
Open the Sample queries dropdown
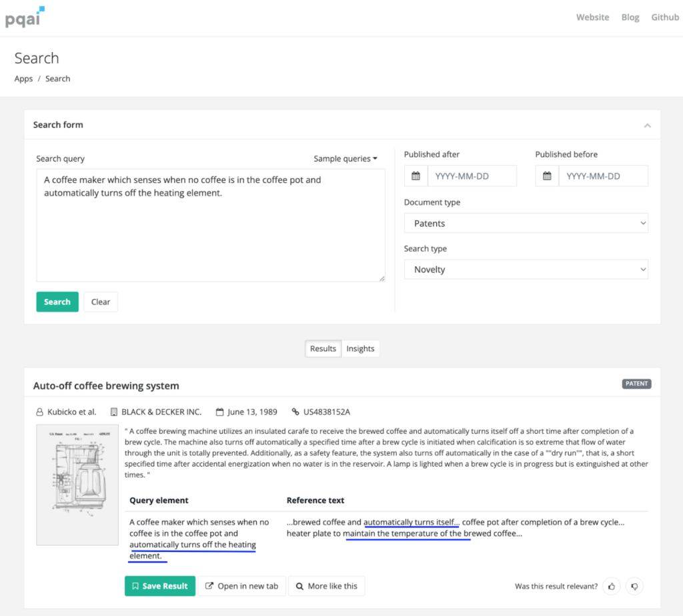[346, 159]
